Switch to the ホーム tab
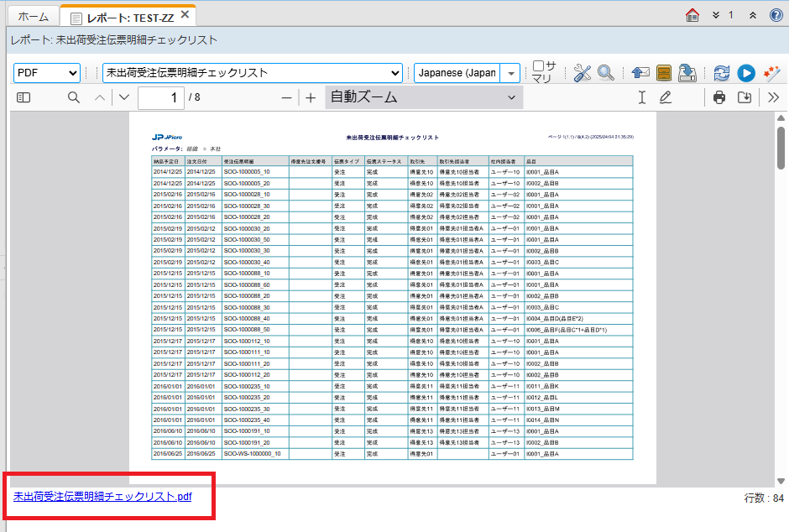 [34, 16]
